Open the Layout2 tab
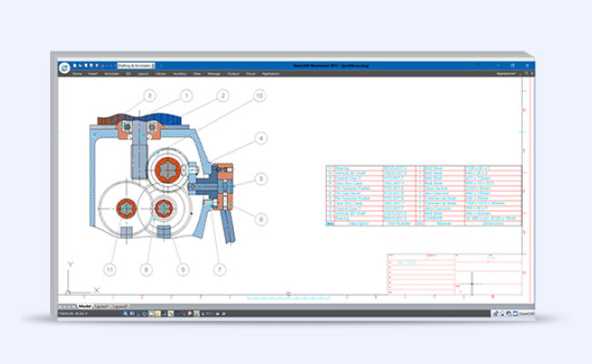Image resolution: width=592 pixels, height=364 pixels. pos(120,306)
